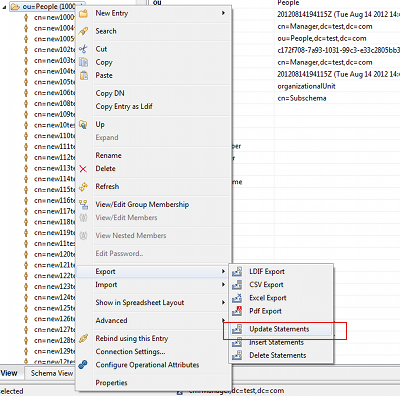Click the Up navigation icon

[x=83, y=124]
